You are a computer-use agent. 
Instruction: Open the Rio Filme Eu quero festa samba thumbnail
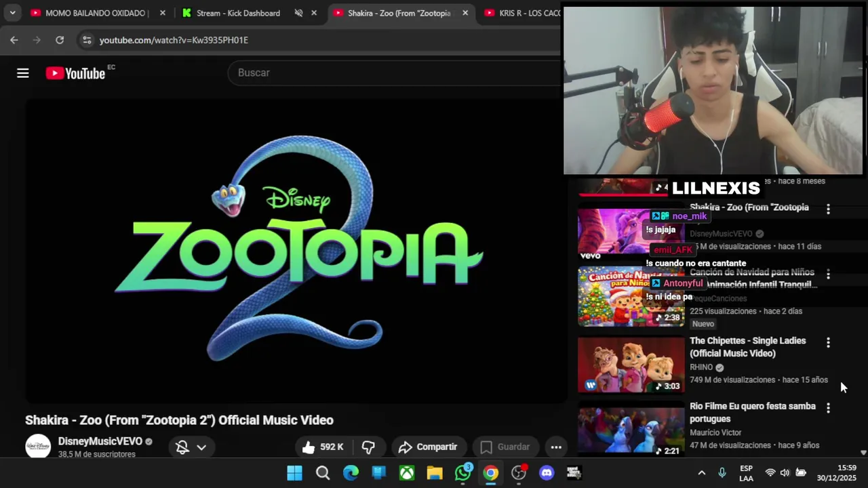pyautogui.click(x=631, y=430)
